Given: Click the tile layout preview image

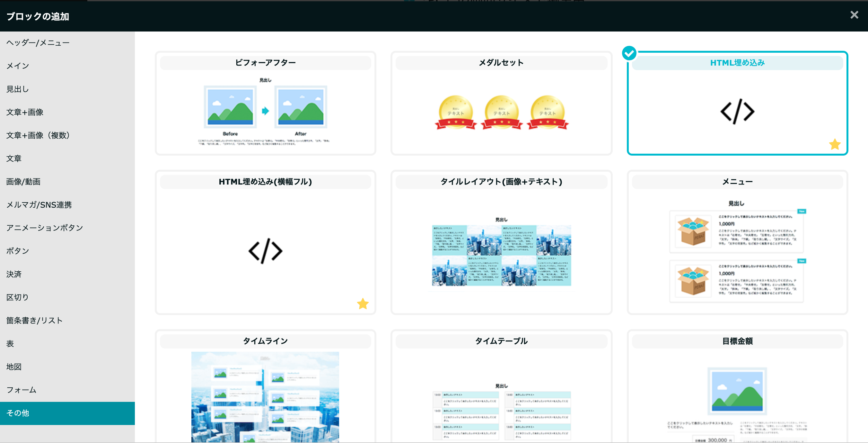Looking at the screenshot, I should (501, 255).
